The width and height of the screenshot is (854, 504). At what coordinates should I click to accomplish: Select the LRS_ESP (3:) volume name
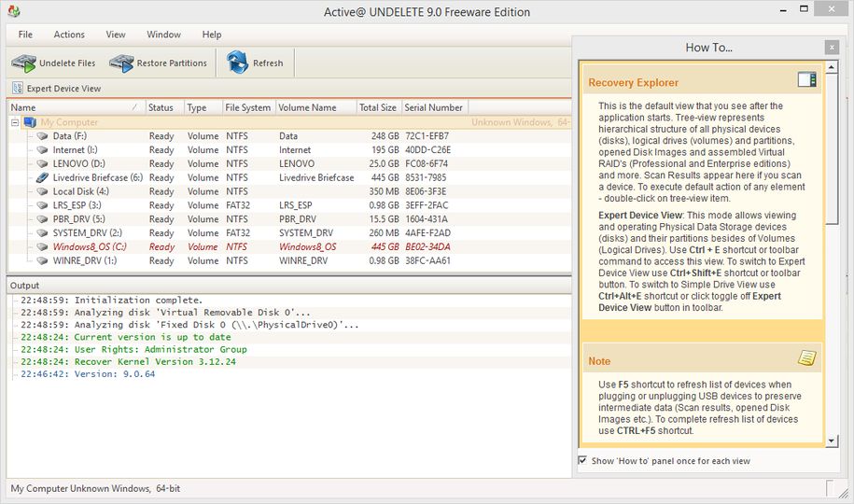click(x=77, y=205)
